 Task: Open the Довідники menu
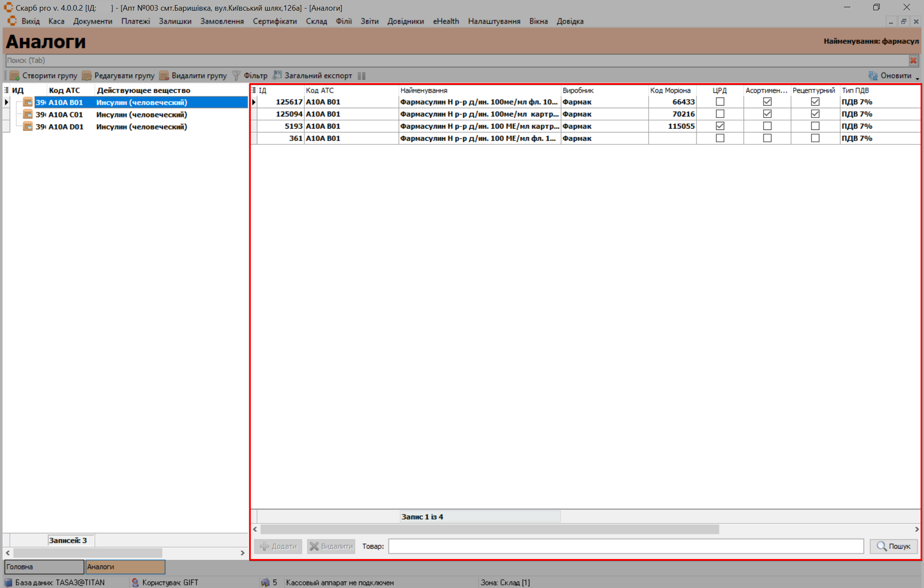tap(405, 21)
